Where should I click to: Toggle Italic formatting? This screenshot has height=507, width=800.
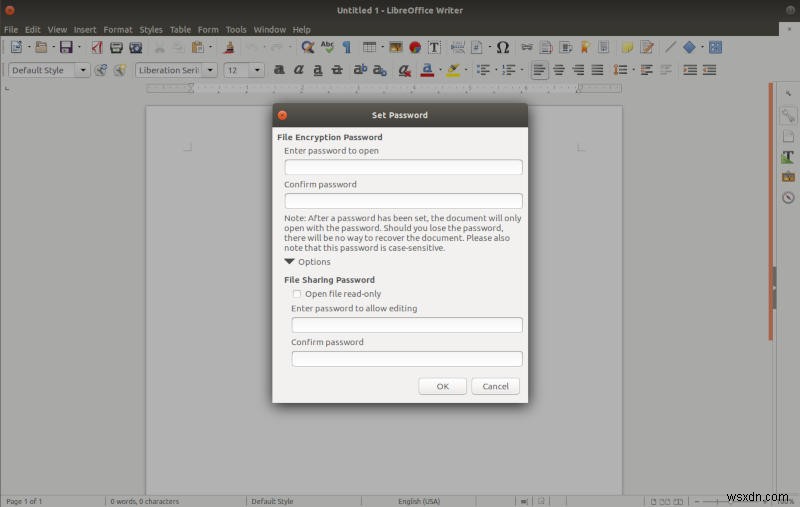[298, 70]
